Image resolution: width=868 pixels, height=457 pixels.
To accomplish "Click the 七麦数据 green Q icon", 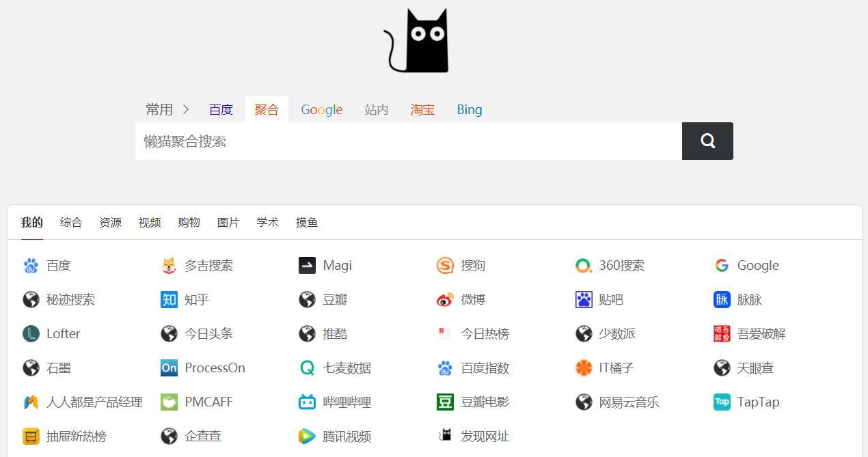I will (x=307, y=368).
